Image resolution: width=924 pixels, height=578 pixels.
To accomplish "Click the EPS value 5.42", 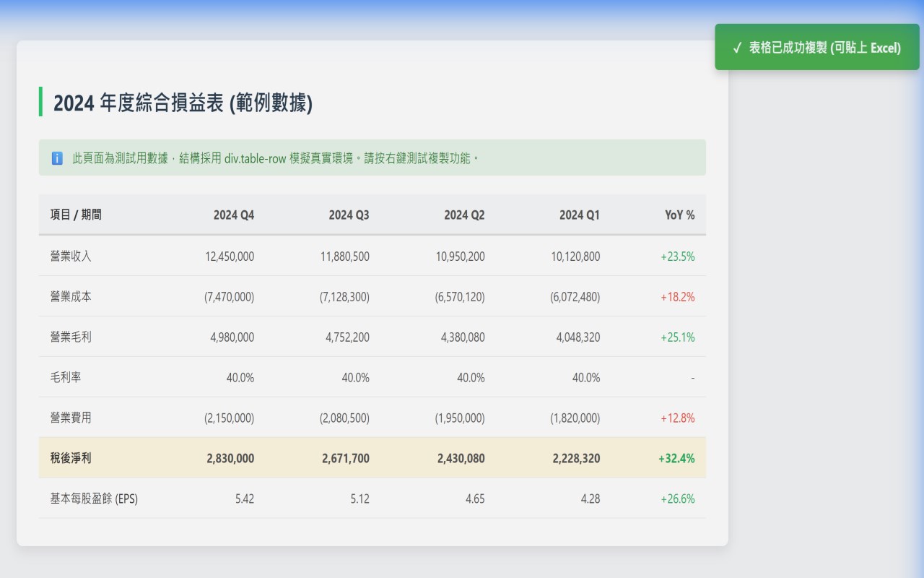I will pyautogui.click(x=245, y=499).
